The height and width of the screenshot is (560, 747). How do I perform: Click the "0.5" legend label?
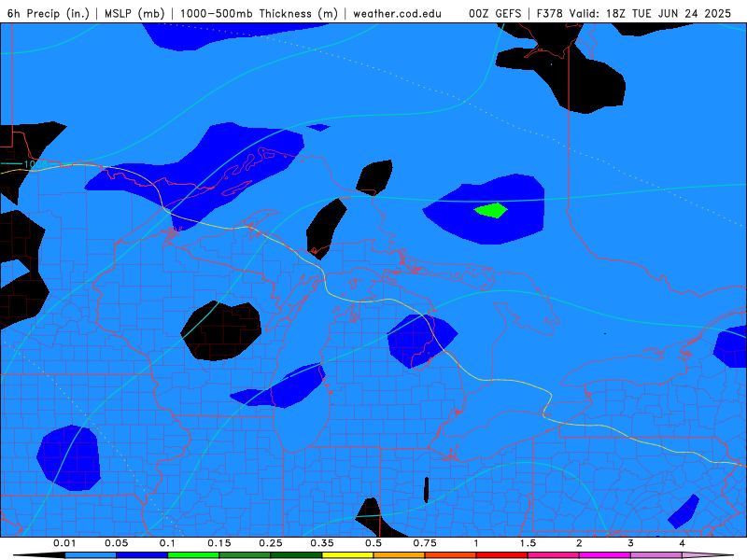[373, 543]
